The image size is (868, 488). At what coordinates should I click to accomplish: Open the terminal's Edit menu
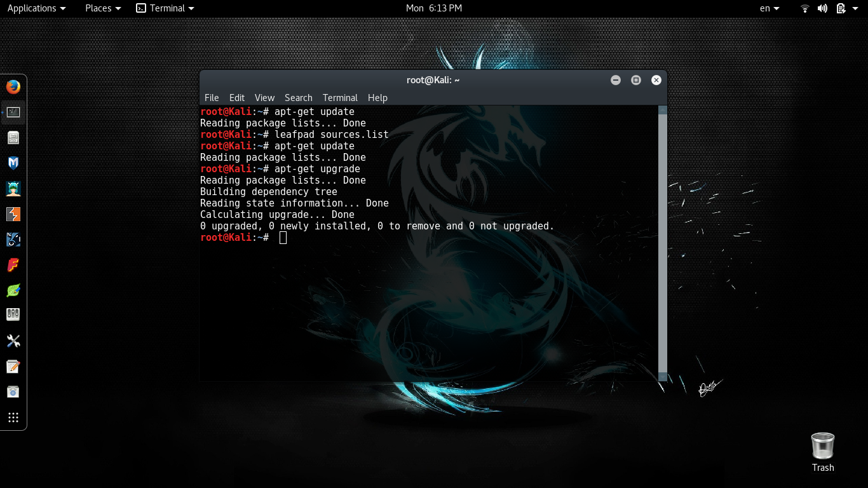237,98
